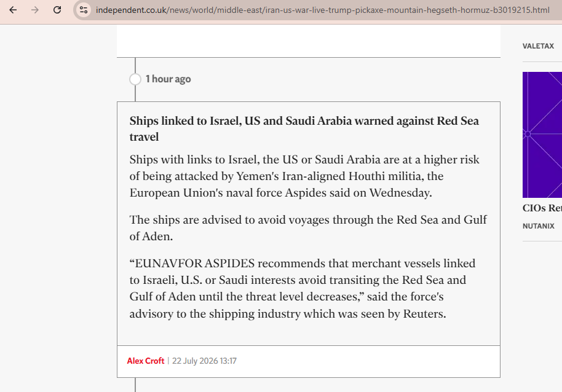This screenshot has height=392, width=562.
Task: Click the paragraph mentioning Houthi militia
Action: coord(304,176)
